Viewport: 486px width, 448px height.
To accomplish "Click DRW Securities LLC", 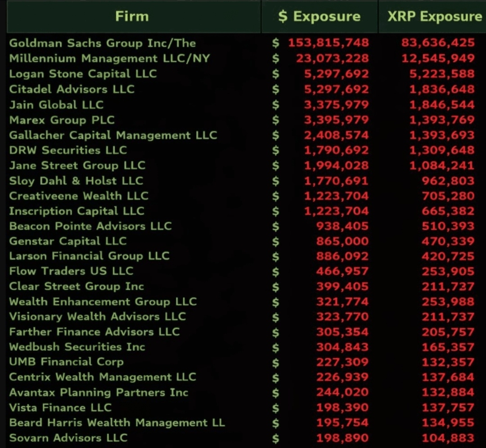I will coord(68,150).
